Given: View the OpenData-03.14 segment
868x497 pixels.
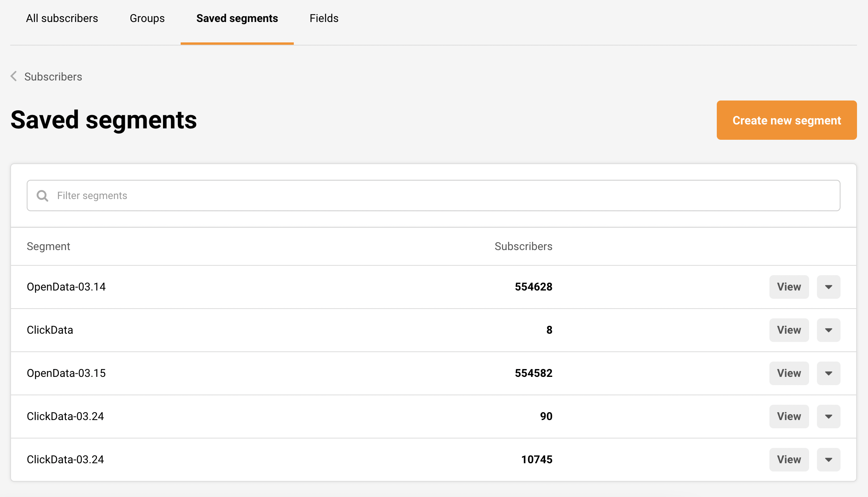Looking at the screenshot, I should point(789,287).
